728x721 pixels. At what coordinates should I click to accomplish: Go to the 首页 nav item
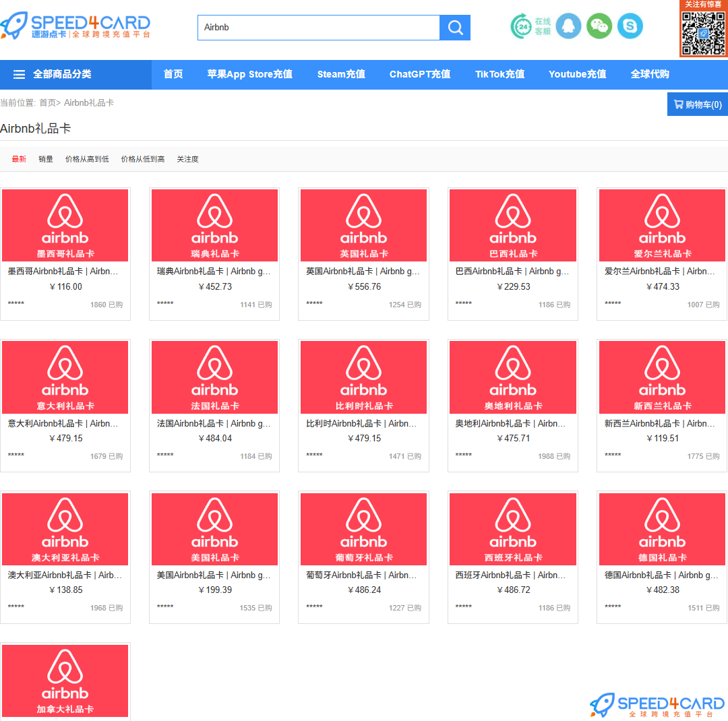173,74
